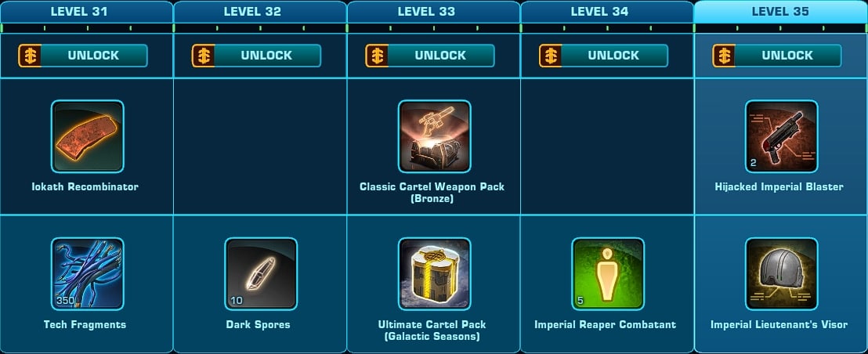Viewport: 868px width, 354px height.
Task: Click the Hijacked Imperial Blaster icon
Action: (x=781, y=136)
